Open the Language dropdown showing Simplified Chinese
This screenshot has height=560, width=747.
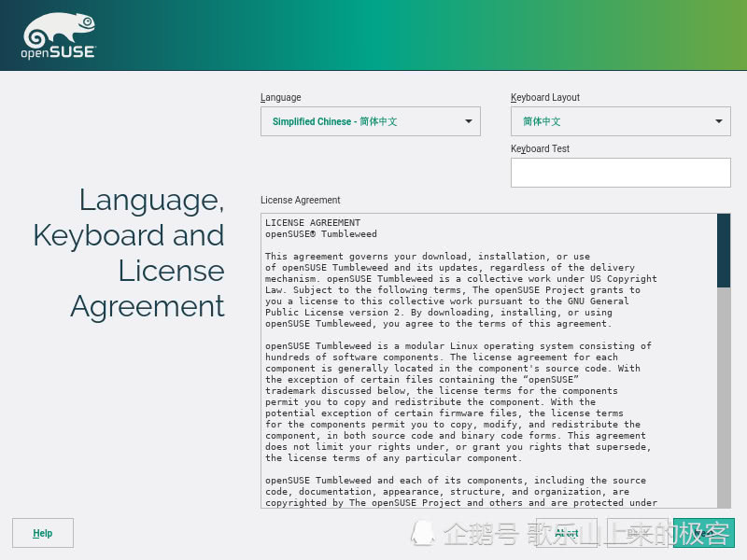pos(370,121)
